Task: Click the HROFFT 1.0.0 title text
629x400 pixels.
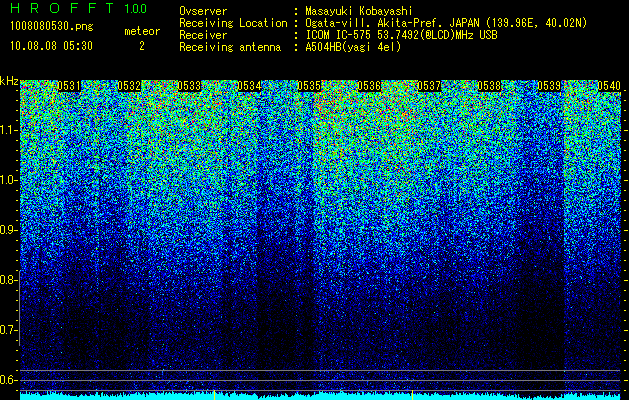Action: tap(79, 8)
